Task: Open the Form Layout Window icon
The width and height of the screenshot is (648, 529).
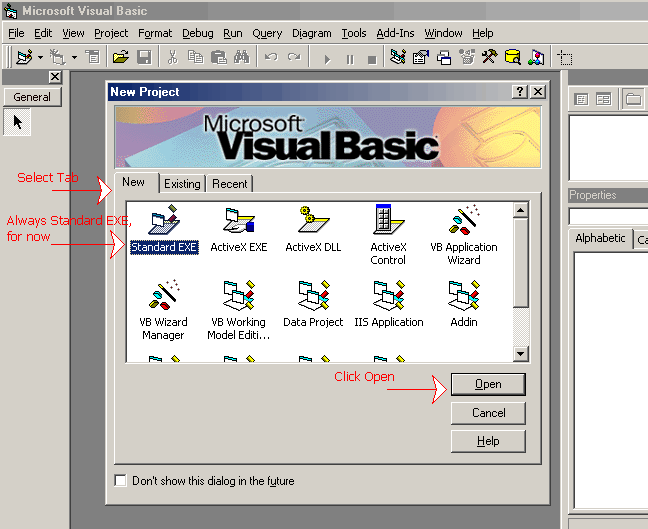Action: pyautogui.click(x=444, y=57)
